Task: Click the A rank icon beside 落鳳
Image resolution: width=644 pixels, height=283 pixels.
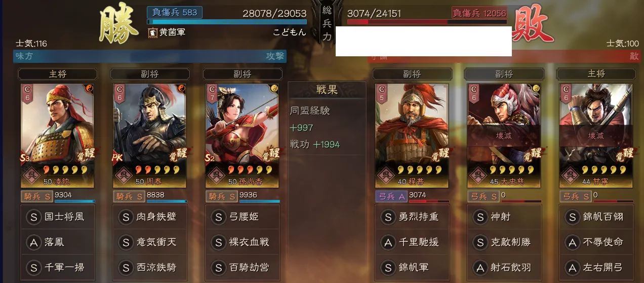Action: (33, 242)
